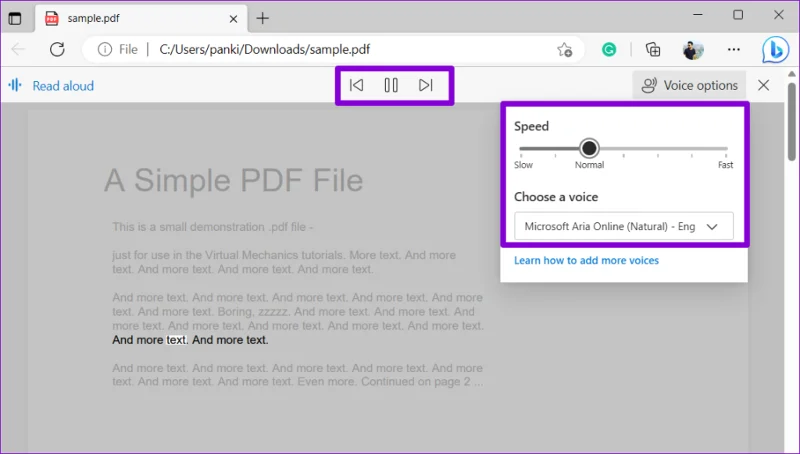The width and height of the screenshot is (800, 454).
Task: View site information for the file
Action: pos(105,49)
